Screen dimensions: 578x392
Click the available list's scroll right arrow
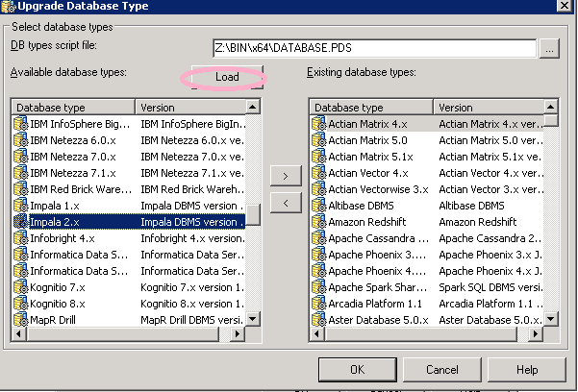coord(238,333)
